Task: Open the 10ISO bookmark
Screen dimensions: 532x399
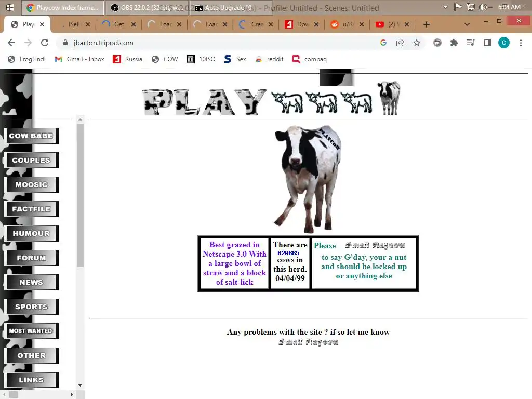Action: [x=201, y=59]
